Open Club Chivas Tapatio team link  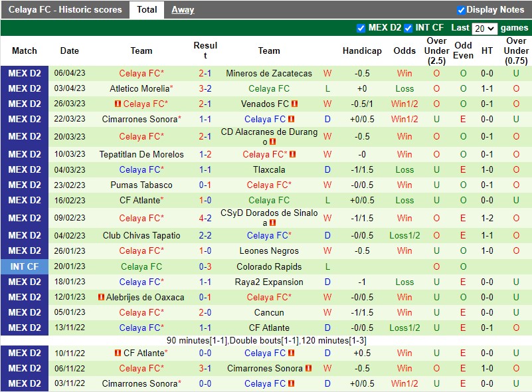[141, 236]
